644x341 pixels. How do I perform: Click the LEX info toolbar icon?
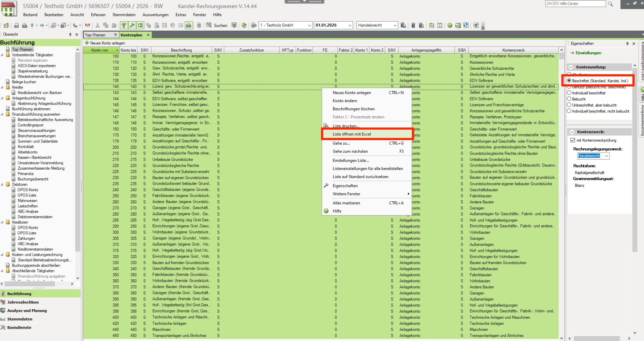(458, 25)
